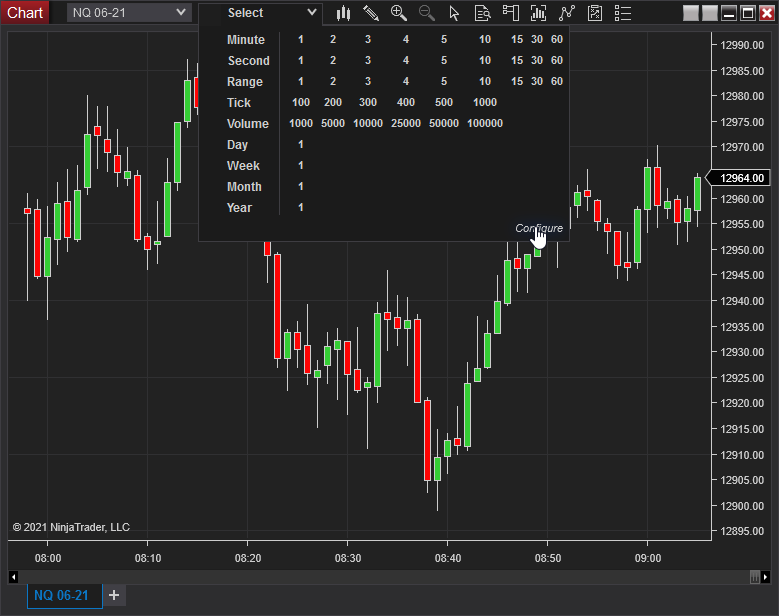The height and width of the screenshot is (616, 779).
Task: Add a new chart tab with plus
Action: (114, 595)
